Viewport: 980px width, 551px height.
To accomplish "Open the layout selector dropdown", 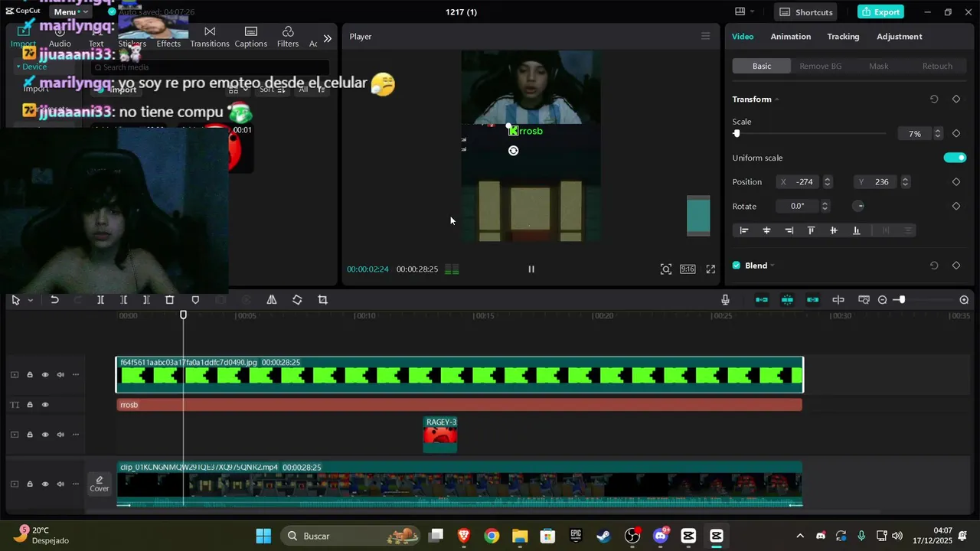I will (745, 12).
